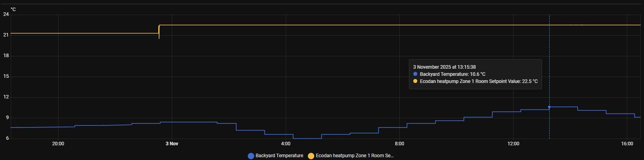The width and height of the screenshot is (644, 160).
Task: Click the blue Backyard Temperature legend dot
Action: pos(251,156)
